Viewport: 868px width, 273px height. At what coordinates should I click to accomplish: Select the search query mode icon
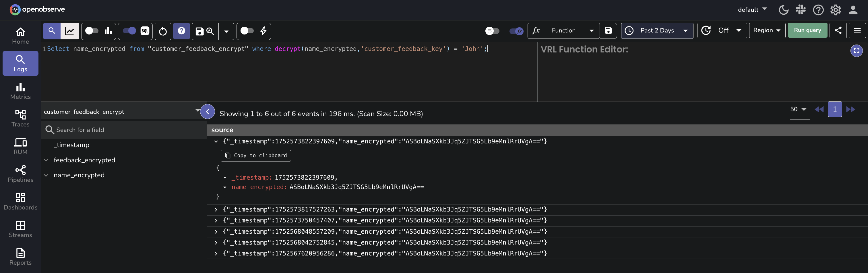[x=51, y=31]
